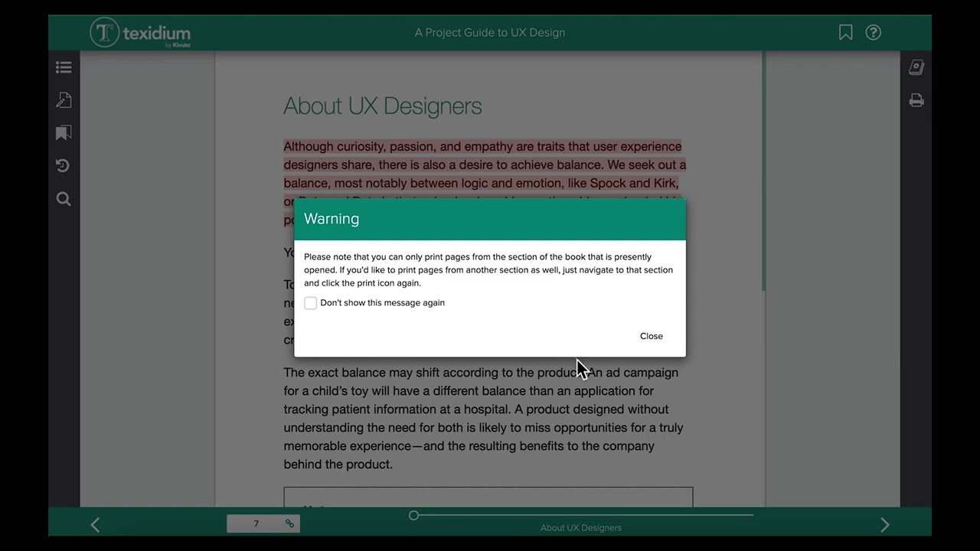Open the notes icon in left sidebar
Viewport: 980px width, 551px height.
pos(64,100)
